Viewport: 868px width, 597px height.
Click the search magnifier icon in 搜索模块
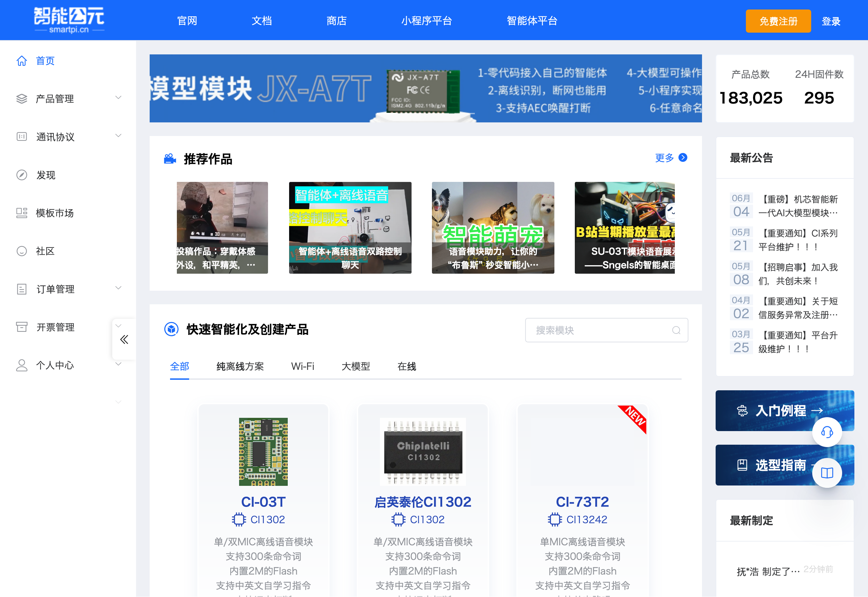pyautogui.click(x=676, y=330)
